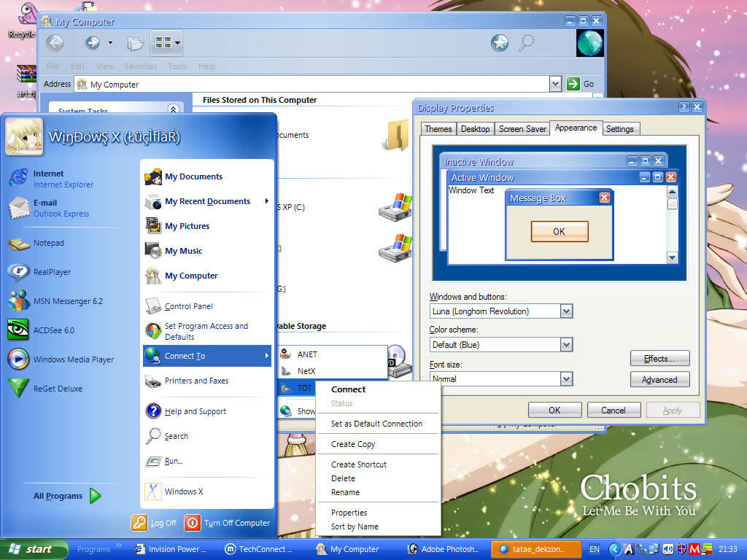747x560 pixels.
Task: Choose Set as Default Connection
Action: coord(376,424)
